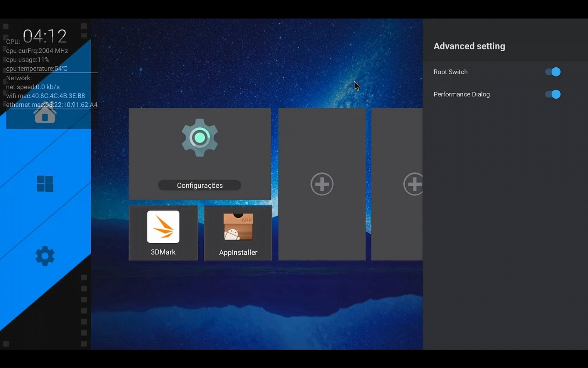Click the settings gear in the sidebar

pyautogui.click(x=44, y=256)
